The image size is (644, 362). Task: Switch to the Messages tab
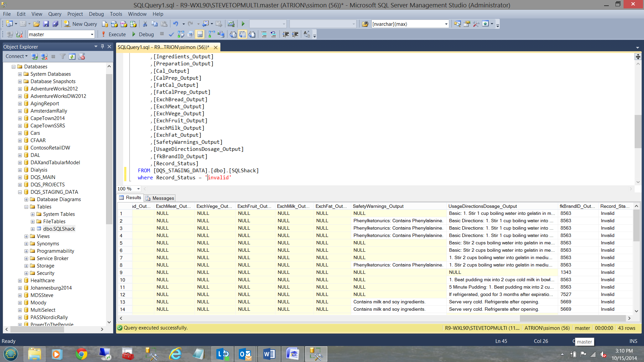(160, 198)
